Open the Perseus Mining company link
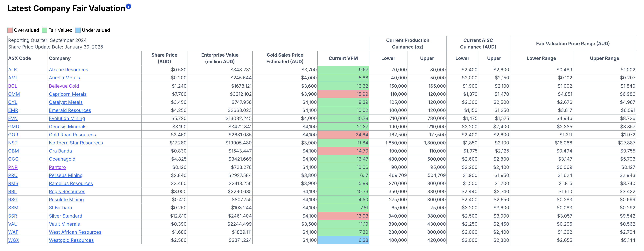The width and height of the screenshot is (644, 251). [x=66, y=175]
